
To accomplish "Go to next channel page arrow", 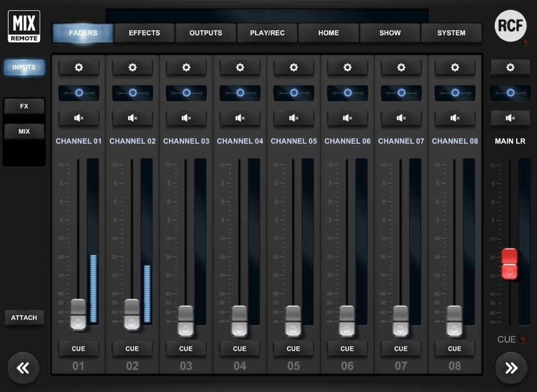I will coord(511,368).
